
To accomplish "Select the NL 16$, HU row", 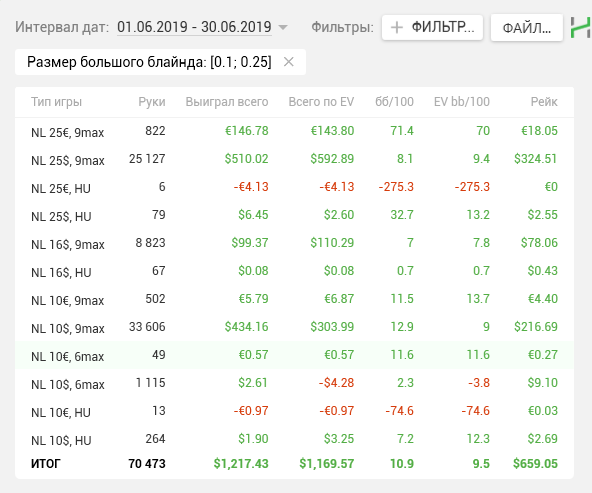I will click(294, 271).
